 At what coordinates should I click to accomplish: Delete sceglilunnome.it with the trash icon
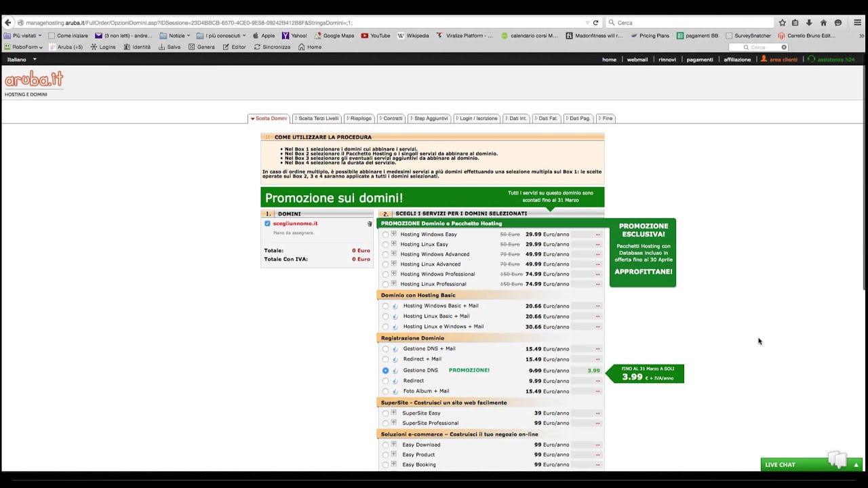coord(370,224)
